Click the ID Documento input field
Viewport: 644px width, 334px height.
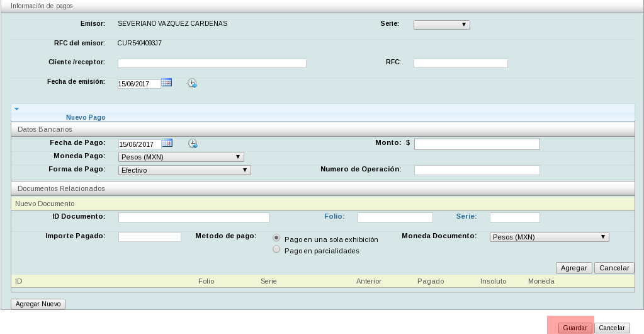click(193, 217)
